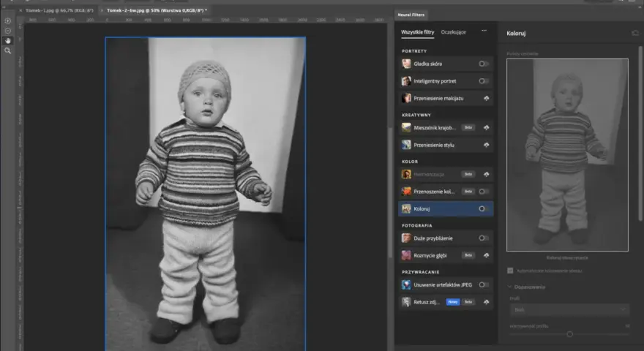Select the Przeniesienie stylu filter row
Screen dimensions: 644x351
click(446, 145)
